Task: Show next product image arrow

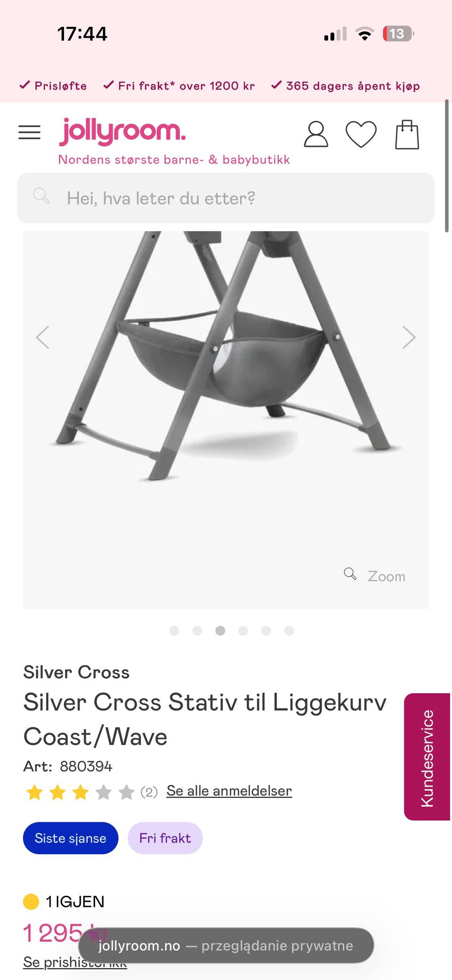Action: pyautogui.click(x=409, y=337)
